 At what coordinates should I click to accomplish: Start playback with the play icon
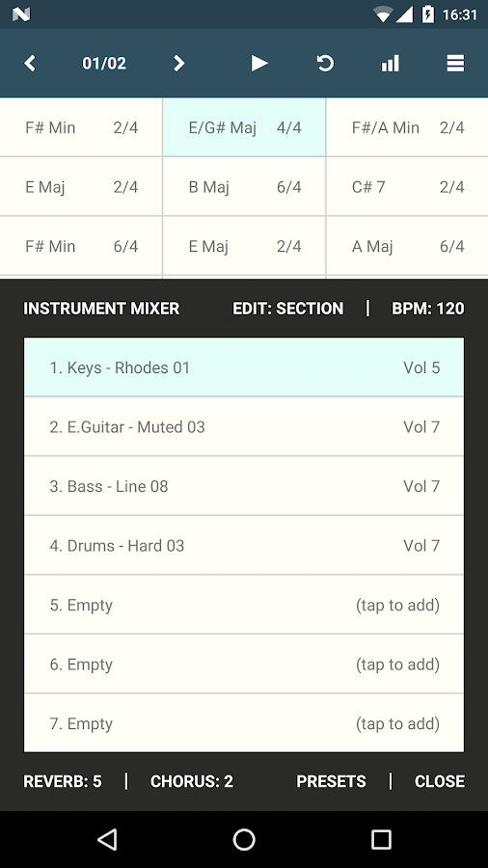(x=259, y=63)
